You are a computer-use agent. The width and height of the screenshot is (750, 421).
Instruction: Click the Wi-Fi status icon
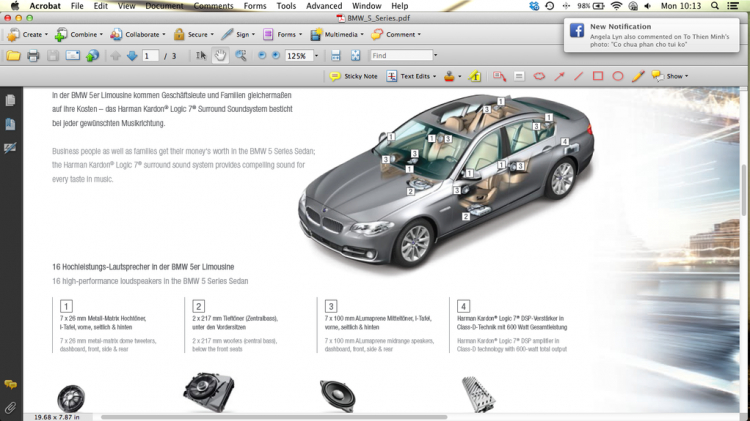(x=616, y=6)
